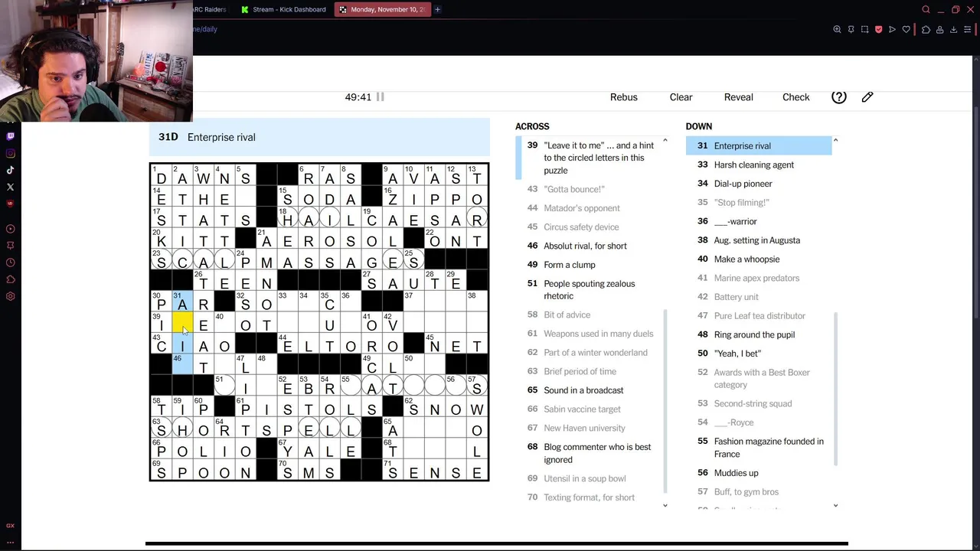Select Across clue 51 People spouting zealous rhetoric
The width and height of the screenshot is (980, 551).
click(589, 290)
